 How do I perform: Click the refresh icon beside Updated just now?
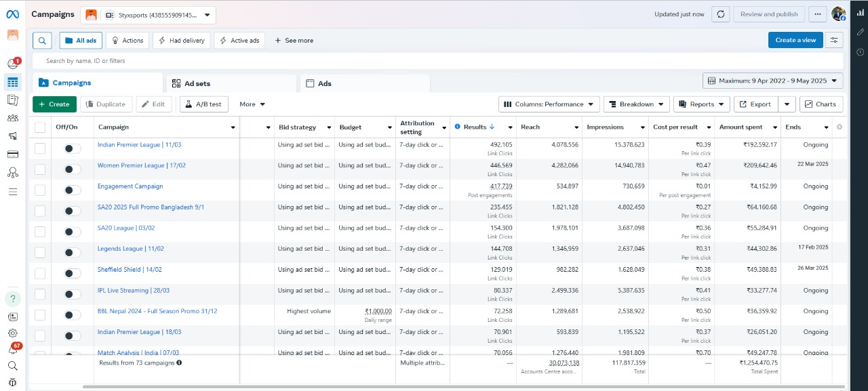(x=721, y=14)
